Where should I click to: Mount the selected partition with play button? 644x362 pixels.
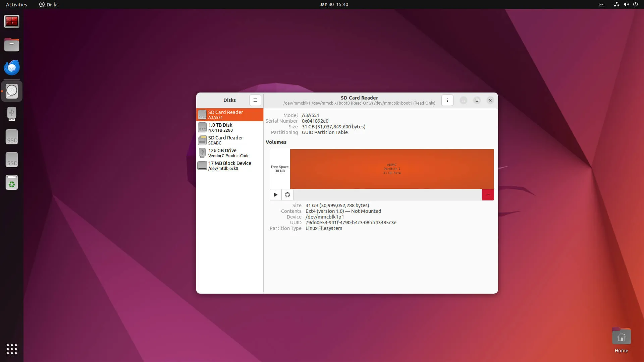point(275,195)
